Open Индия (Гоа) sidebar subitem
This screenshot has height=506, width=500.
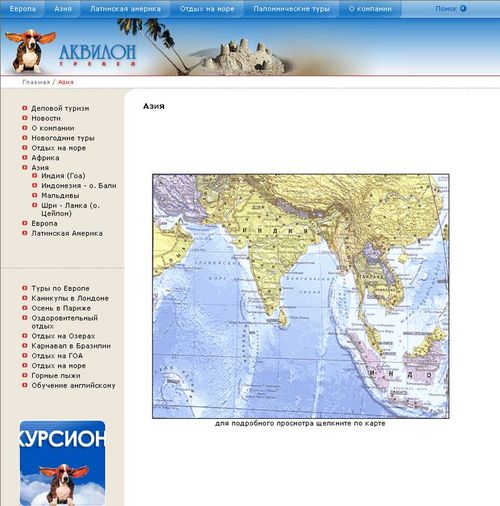tap(63, 176)
